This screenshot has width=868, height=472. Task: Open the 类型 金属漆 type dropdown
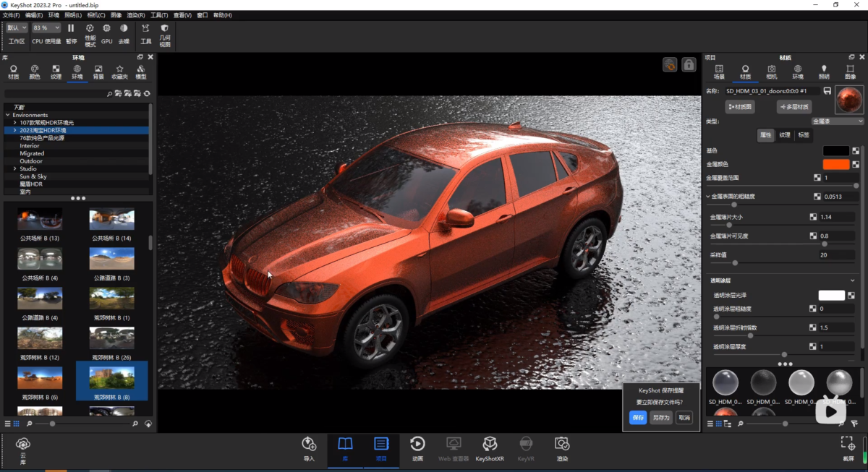[837, 121]
